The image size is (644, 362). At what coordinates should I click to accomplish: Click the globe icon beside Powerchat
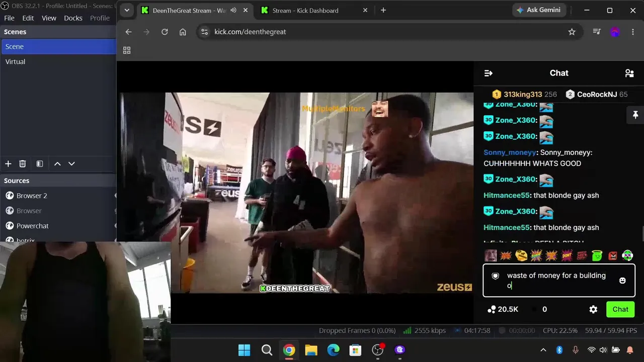pyautogui.click(x=9, y=226)
